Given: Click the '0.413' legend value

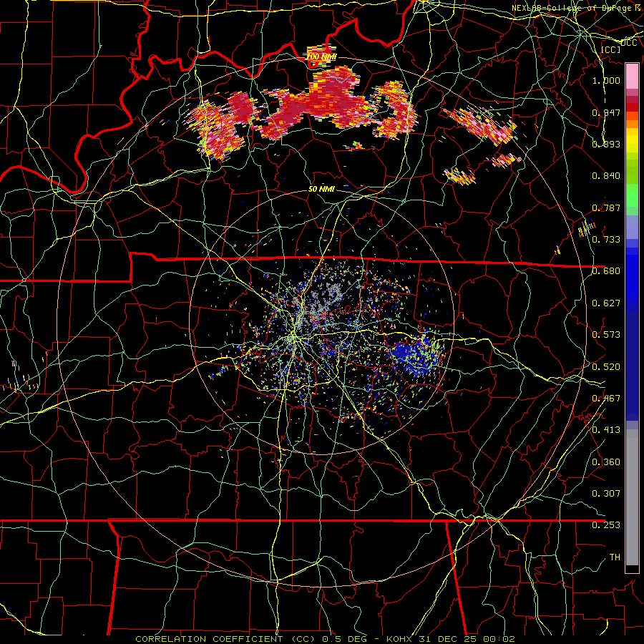Looking at the screenshot, I should click(x=606, y=430).
